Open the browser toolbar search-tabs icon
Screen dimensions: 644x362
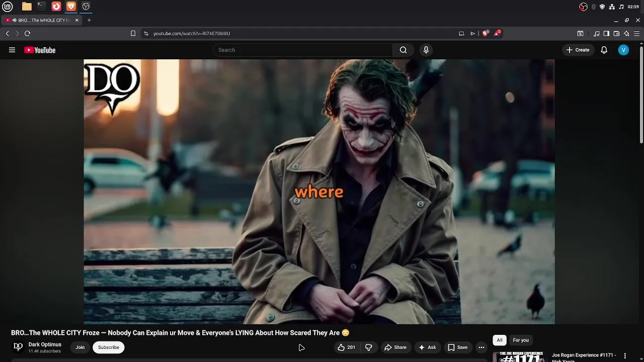(580, 34)
